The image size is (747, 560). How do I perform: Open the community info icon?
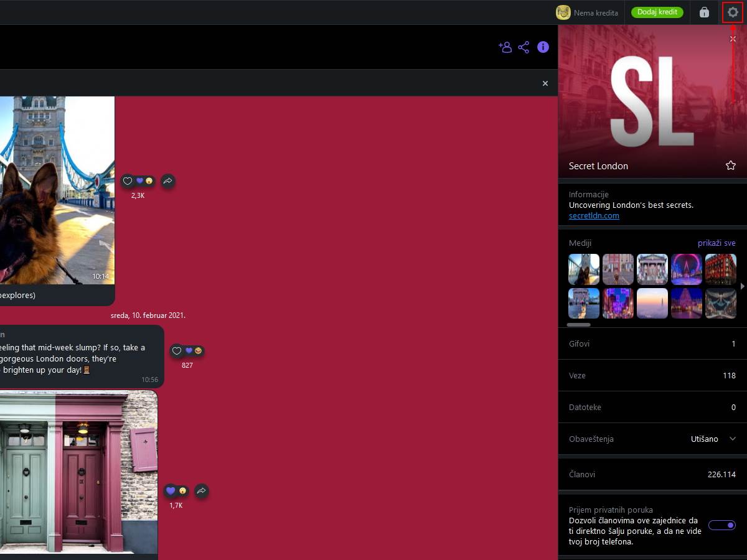[x=542, y=47]
